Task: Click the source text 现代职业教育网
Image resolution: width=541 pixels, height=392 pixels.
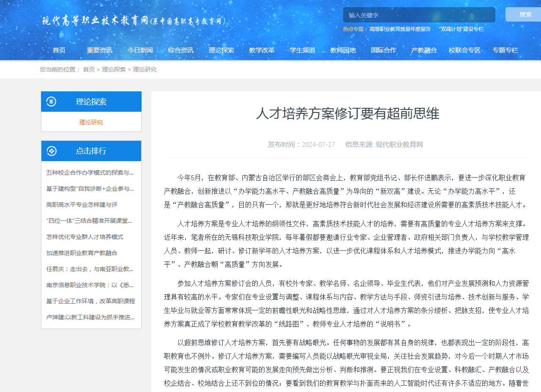Action: click(x=399, y=145)
